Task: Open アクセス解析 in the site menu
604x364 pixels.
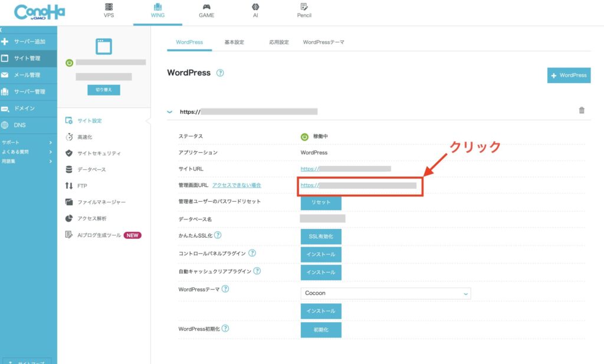Action: tap(92, 218)
